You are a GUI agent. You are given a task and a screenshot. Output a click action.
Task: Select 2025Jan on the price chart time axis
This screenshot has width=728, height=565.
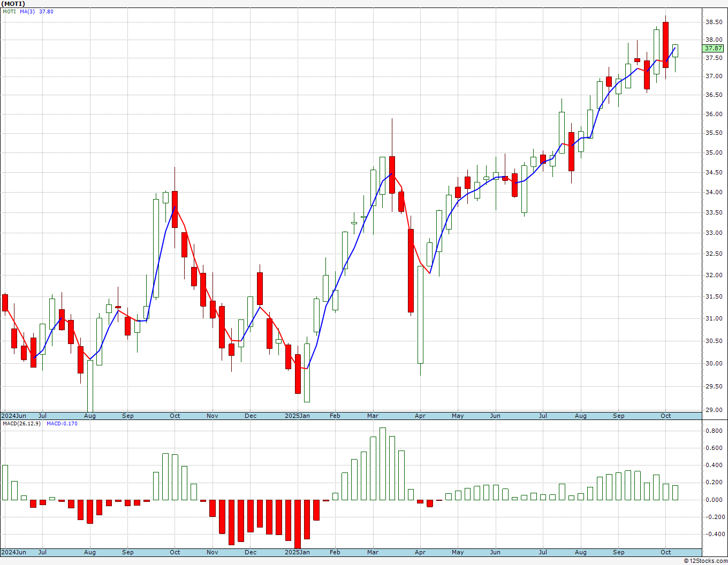[x=297, y=416]
